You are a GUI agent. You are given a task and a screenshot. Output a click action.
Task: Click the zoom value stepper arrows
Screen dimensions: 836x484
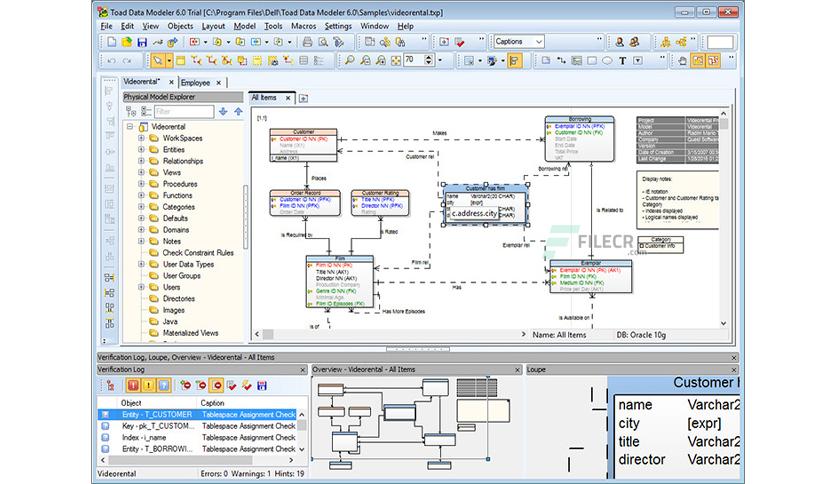pos(429,60)
